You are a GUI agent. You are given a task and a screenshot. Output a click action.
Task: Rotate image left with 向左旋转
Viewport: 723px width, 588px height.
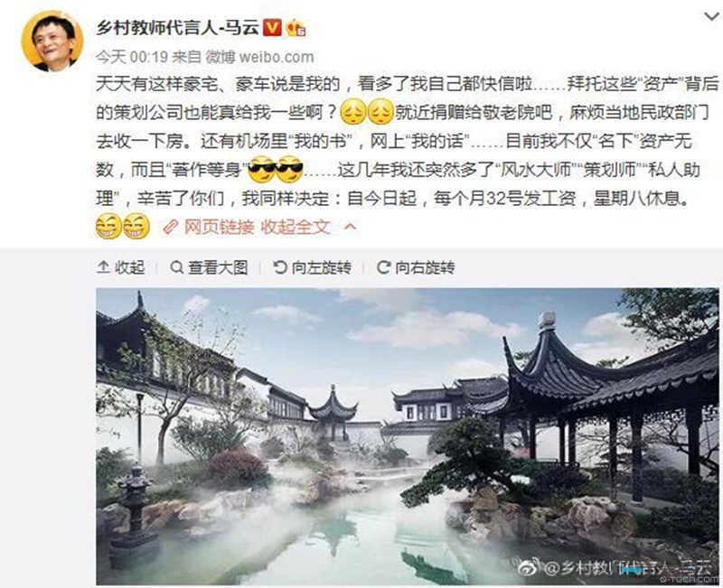pos(312,267)
